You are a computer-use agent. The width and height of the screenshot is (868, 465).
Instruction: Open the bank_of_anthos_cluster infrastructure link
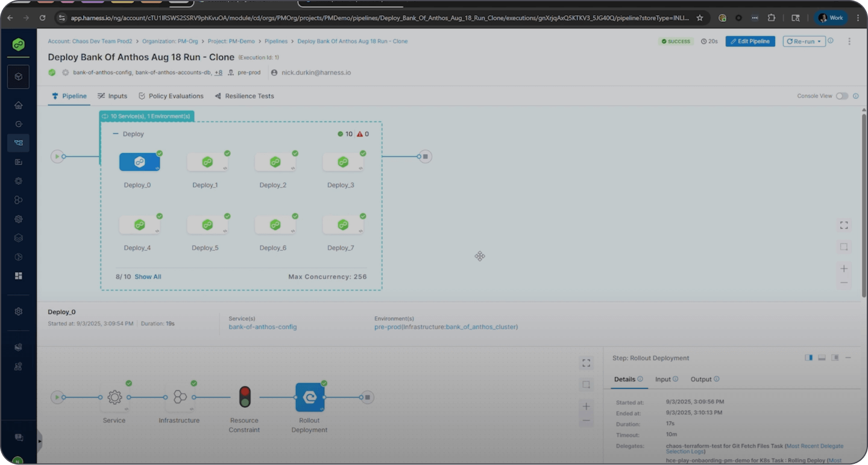pos(481,327)
